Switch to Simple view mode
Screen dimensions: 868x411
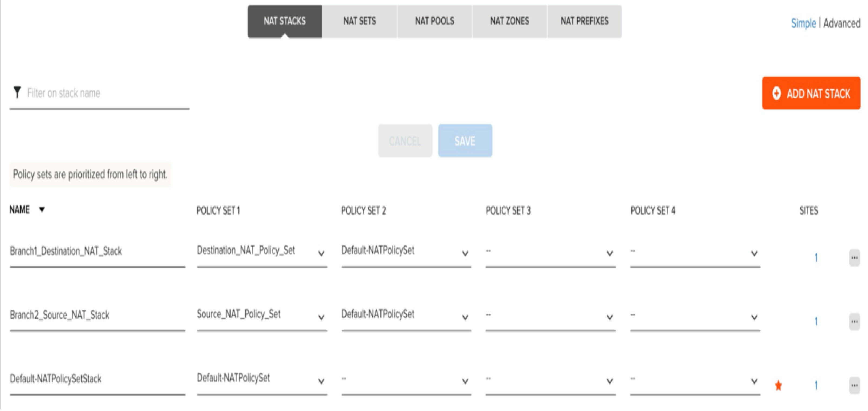tap(803, 23)
